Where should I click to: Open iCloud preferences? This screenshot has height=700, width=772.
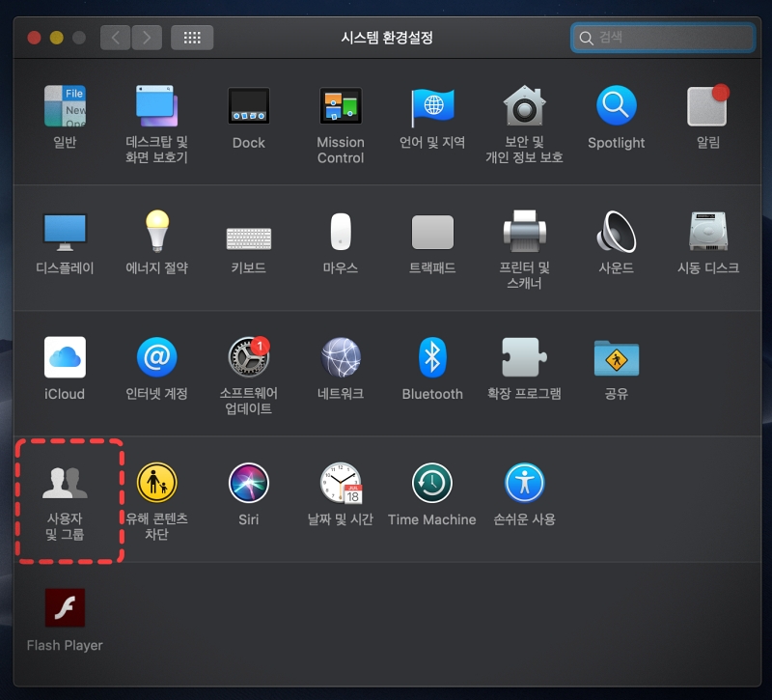click(x=65, y=357)
